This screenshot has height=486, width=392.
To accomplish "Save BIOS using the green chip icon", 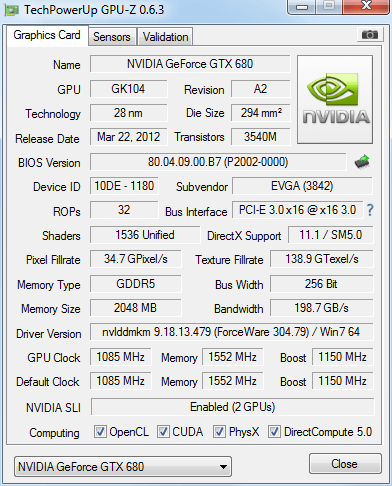I will pos(362,162).
